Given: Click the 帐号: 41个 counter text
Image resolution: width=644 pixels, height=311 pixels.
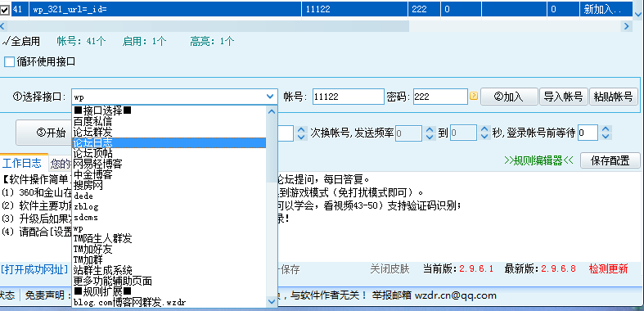Looking at the screenshot, I should (x=81, y=41).
